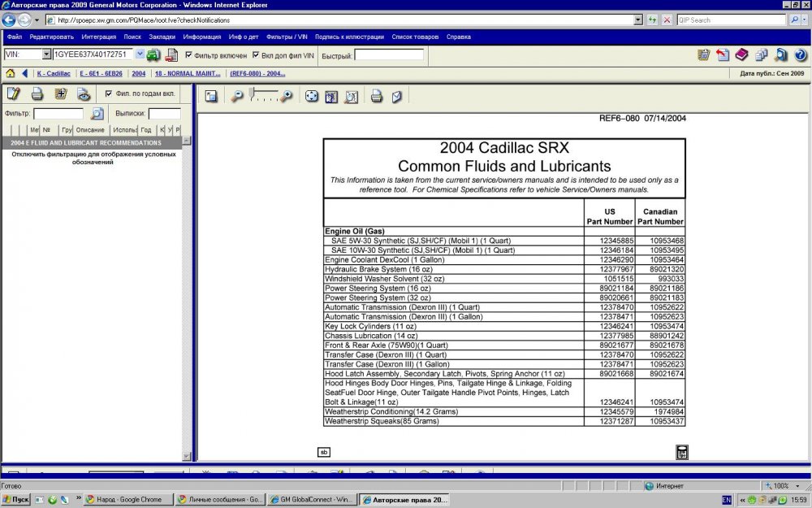
Task: Open the browser address bar dropdown
Action: tap(637, 20)
